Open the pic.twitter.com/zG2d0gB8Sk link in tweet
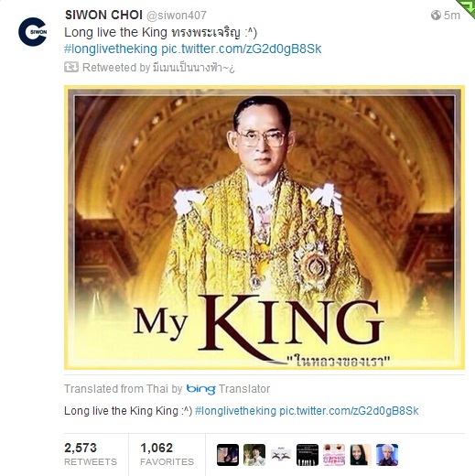 tap(242, 49)
